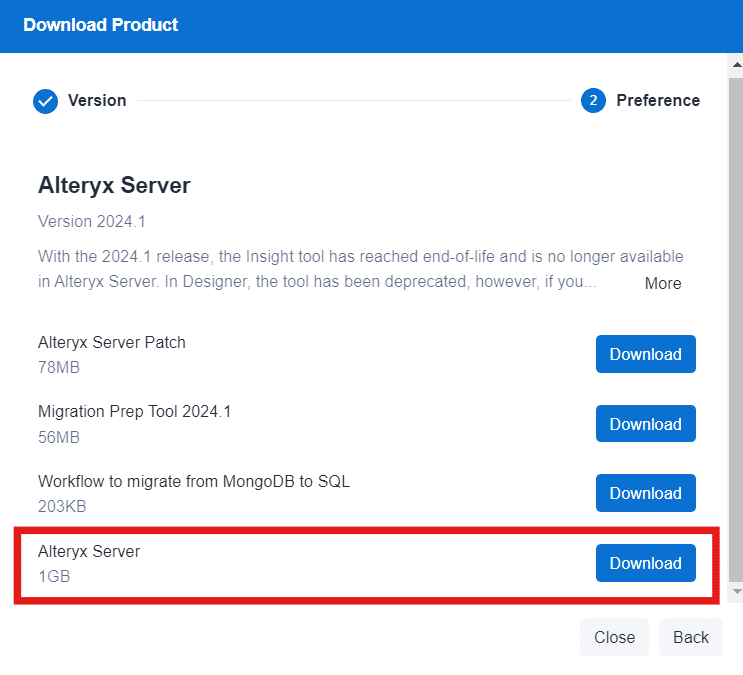Click the Preference step number 2 circle
Viewport: 743px width, 675px height.
coord(593,101)
